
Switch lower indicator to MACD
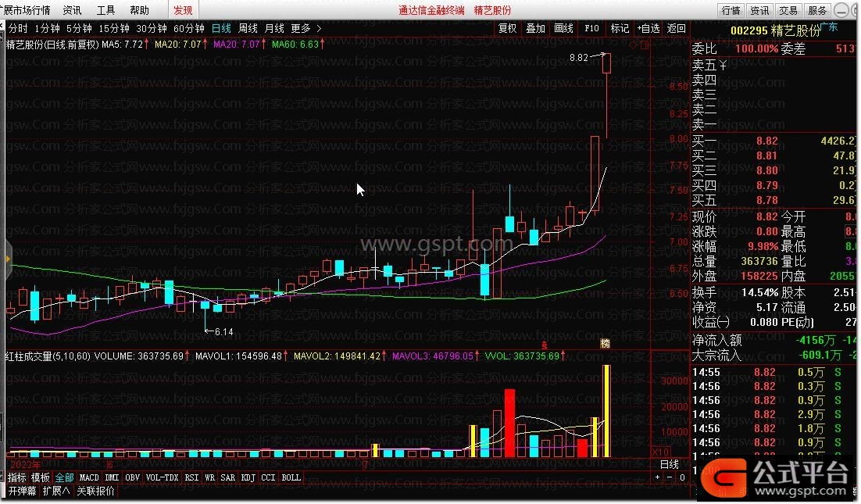coord(89,477)
